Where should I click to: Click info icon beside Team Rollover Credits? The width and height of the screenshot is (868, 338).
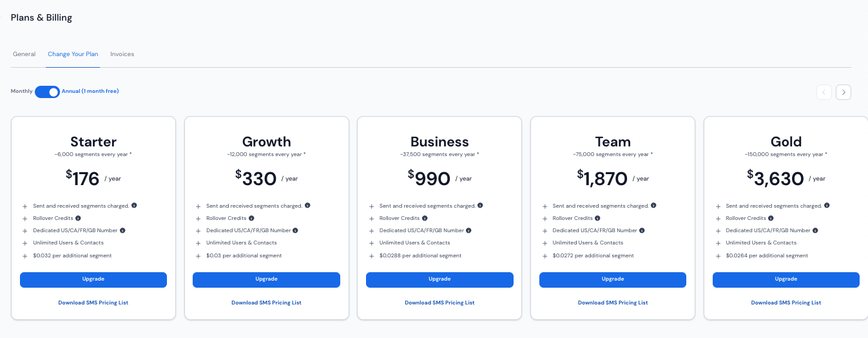(x=598, y=218)
